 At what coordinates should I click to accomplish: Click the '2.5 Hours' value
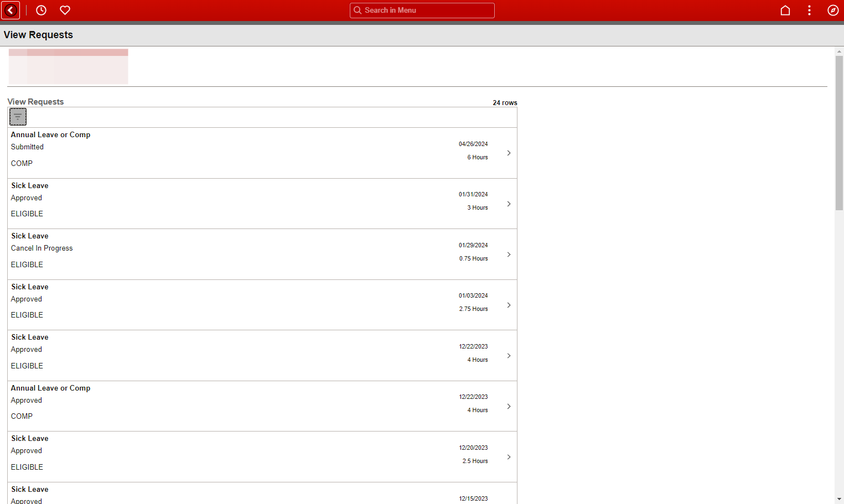pos(475,461)
